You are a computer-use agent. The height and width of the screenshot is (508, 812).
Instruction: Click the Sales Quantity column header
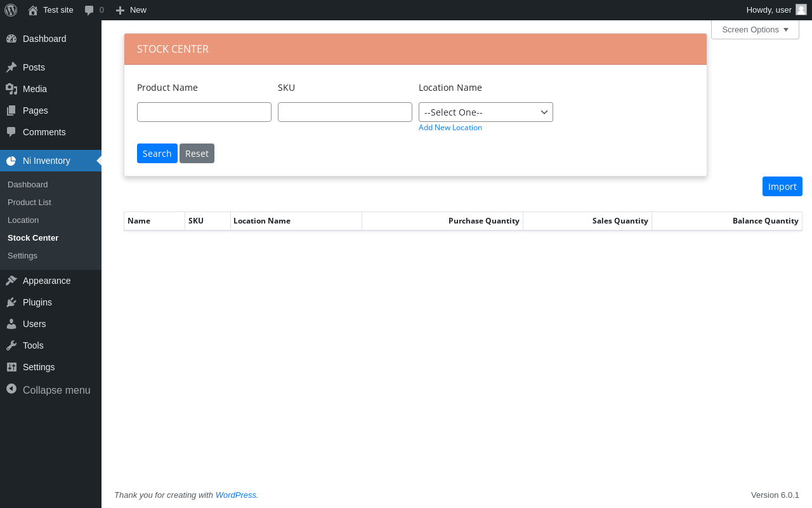pyautogui.click(x=587, y=221)
